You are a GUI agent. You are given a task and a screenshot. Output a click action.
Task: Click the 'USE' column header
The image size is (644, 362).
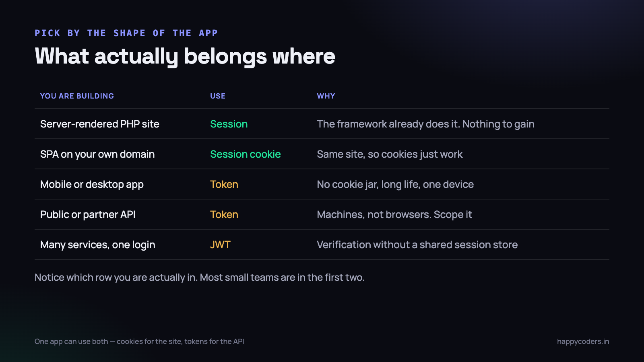pos(218,96)
